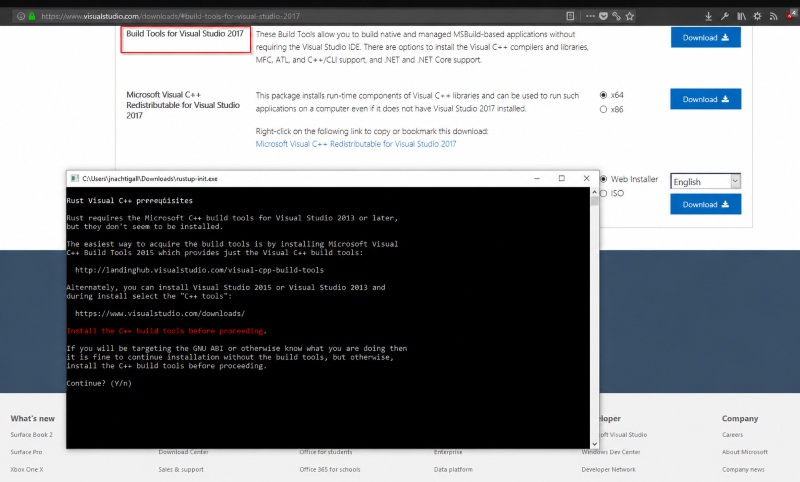Open Xbox One X footer link
Viewport: 800px width, 482px height.
pos(27,469)
